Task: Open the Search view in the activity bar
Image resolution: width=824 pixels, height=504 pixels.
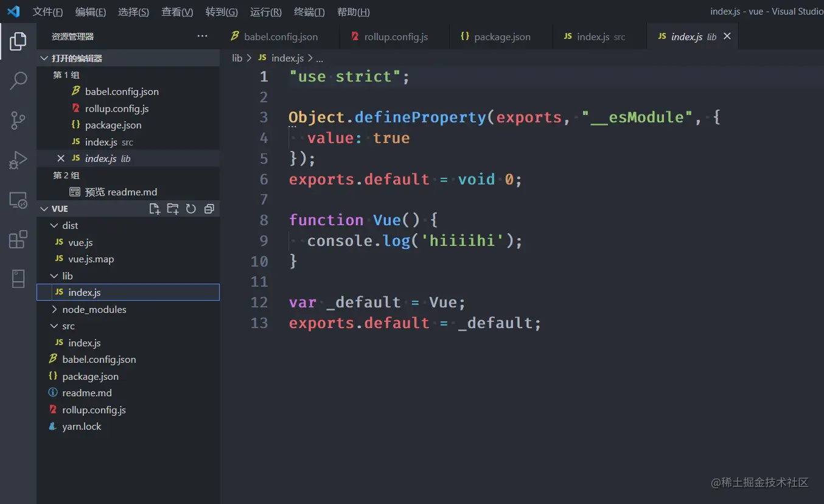Action: [x=18, y=80]
